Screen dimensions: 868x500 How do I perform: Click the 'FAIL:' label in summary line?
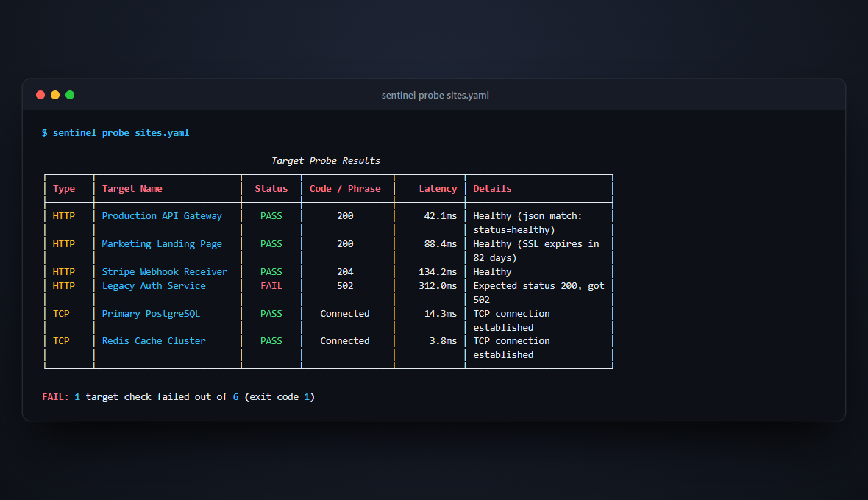point(55,396)
